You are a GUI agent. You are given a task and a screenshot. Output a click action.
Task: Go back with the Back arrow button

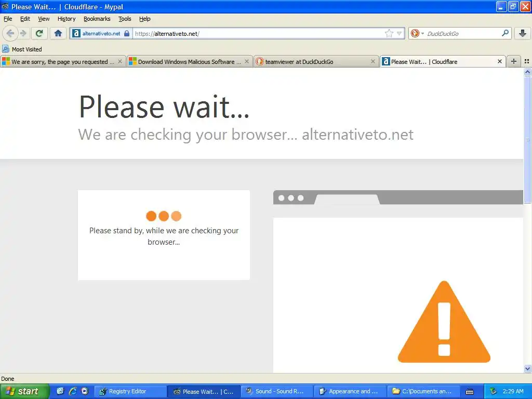click(x=10, y=33)
